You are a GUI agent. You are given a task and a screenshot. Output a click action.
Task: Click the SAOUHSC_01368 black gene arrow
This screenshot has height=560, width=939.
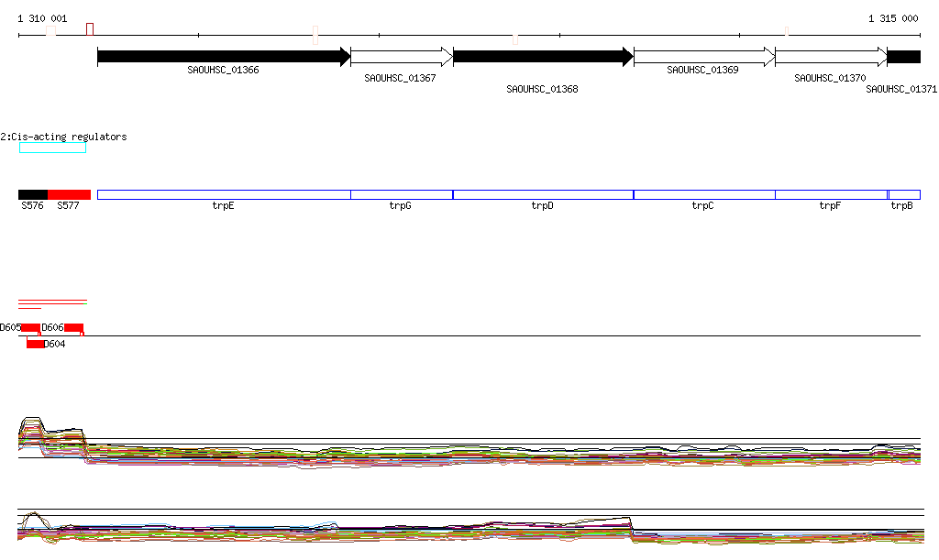(x=542, y=57)
